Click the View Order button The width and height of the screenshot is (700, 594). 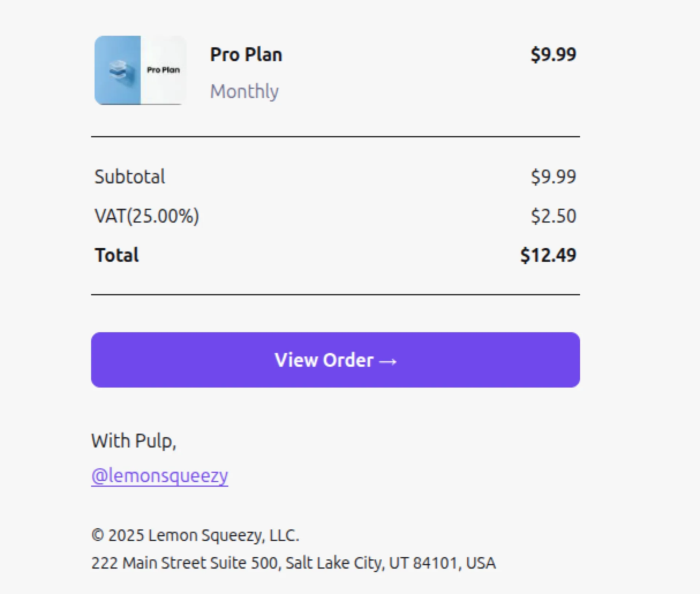tap(335, 360)
